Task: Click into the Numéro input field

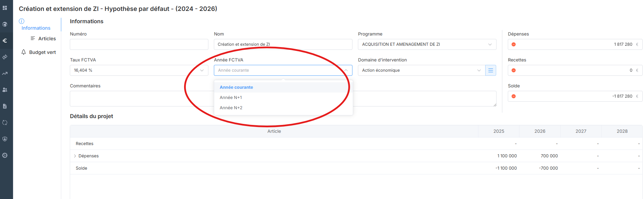Action: coord(139,44)
